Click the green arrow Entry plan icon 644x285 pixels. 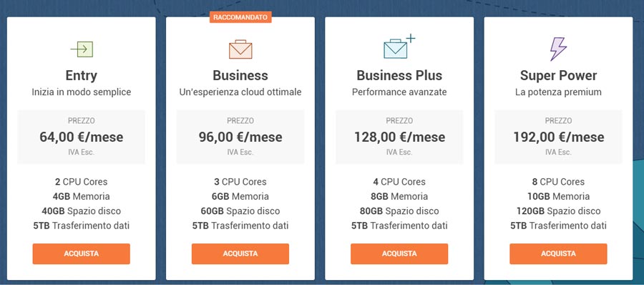click(82, 49)
